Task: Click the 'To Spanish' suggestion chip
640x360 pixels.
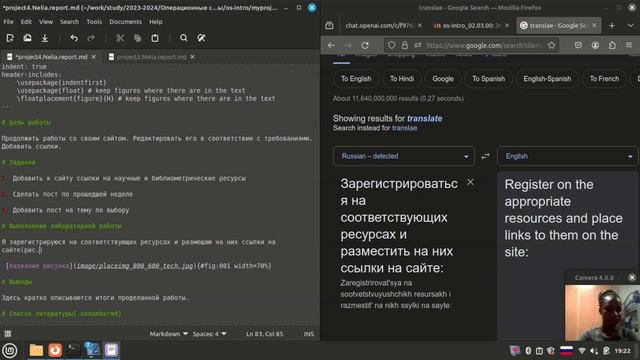Action: tap(489, 79)
